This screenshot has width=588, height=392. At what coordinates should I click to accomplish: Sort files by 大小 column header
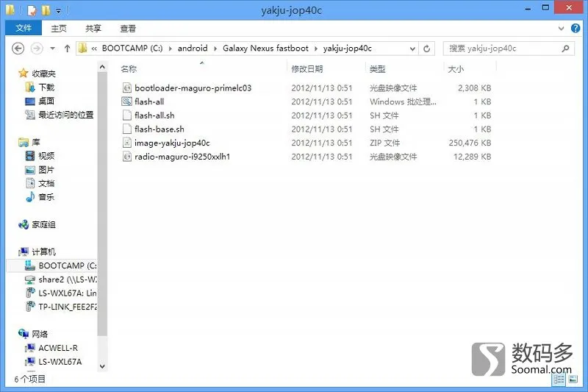point(456,69)
